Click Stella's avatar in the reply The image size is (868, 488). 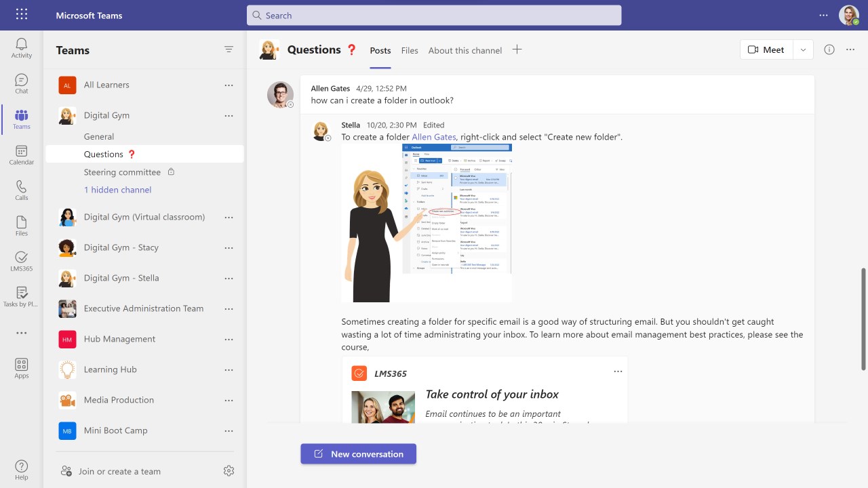321,130
